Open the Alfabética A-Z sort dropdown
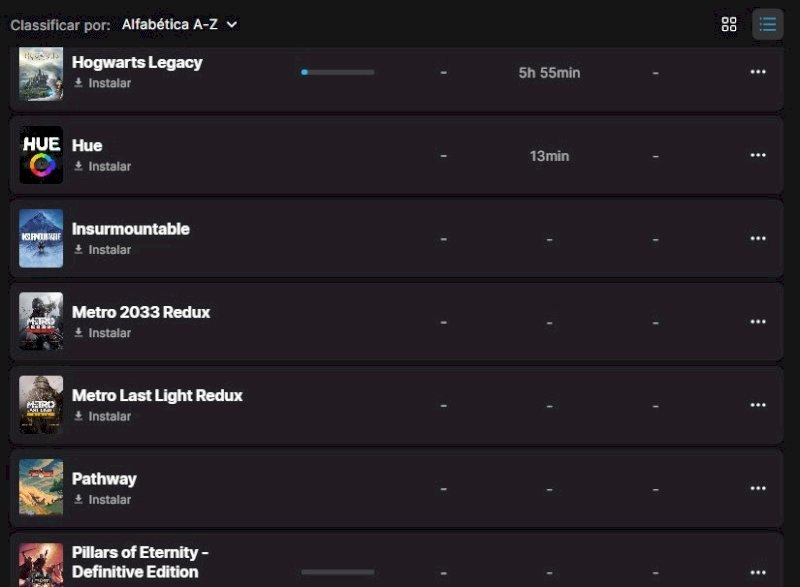This screenshot has height=587, width=800. [x=180, y=24]
